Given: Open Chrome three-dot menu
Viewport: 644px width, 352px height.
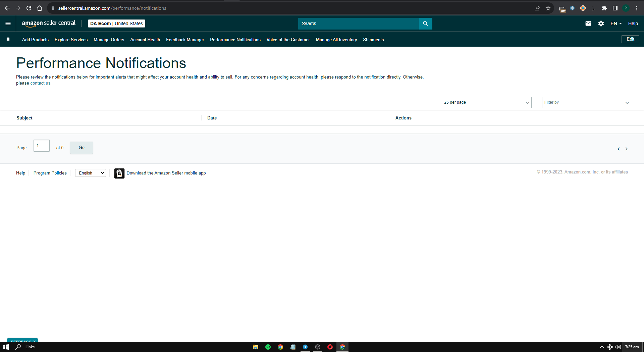Looking at the screenshot, I should pos(637,8).
